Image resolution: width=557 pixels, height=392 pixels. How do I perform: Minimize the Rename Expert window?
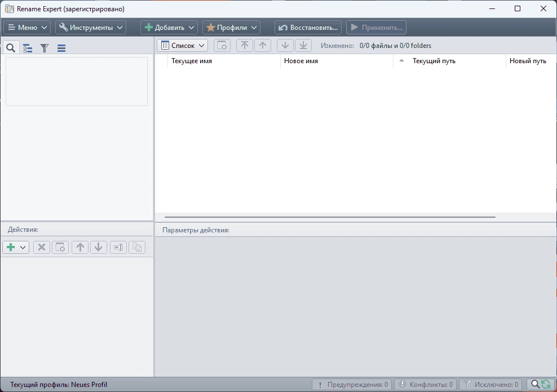(492, 8)
